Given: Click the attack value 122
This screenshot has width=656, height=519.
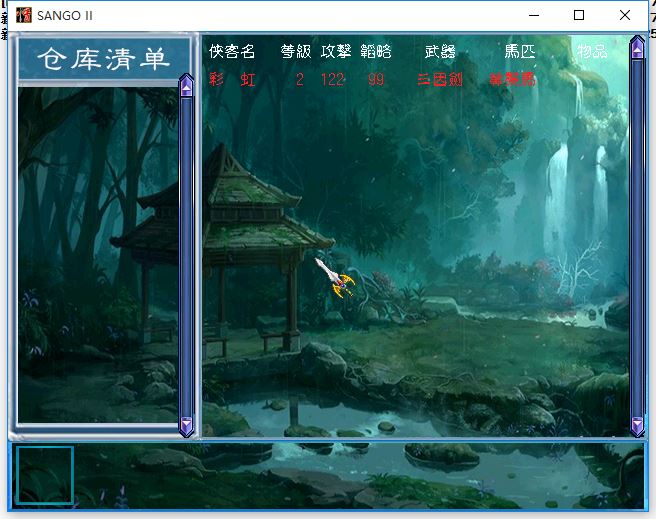Looking at the screenshot, I should click(x=333, y=79).
